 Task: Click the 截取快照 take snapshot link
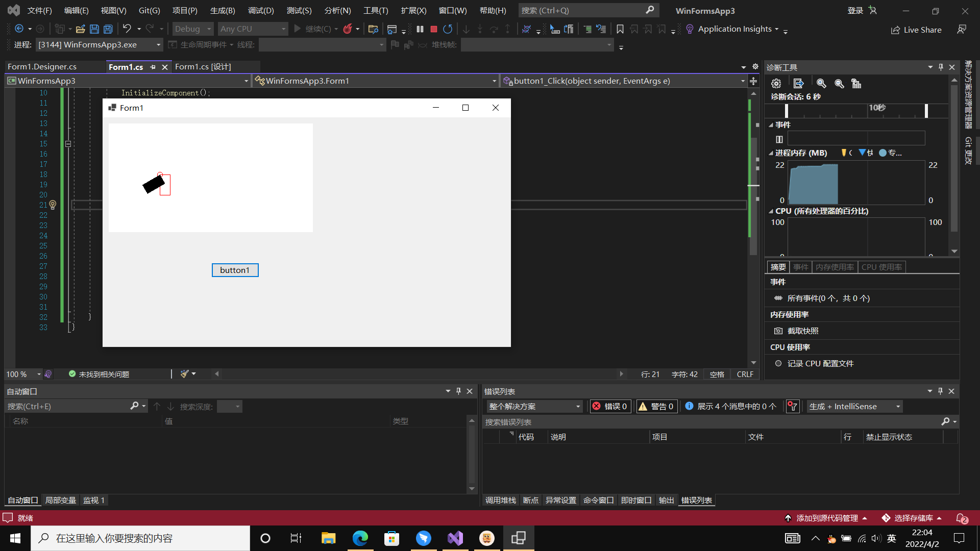[802, 331]
